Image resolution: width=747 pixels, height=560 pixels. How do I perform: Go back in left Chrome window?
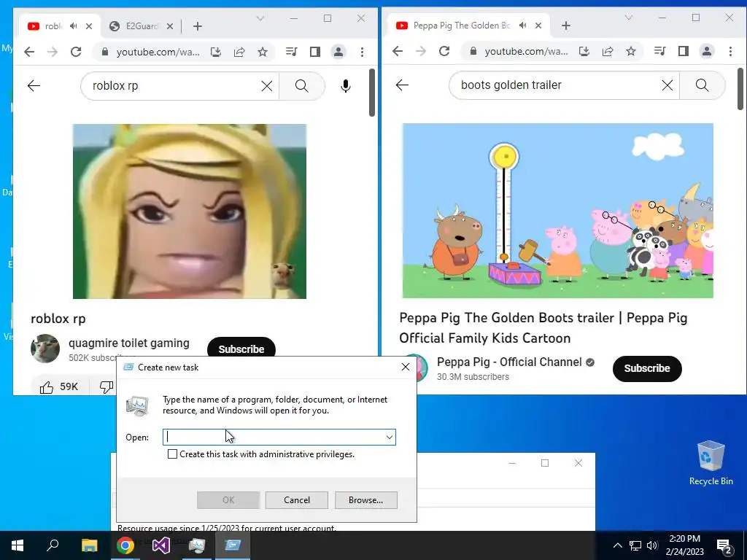[29, 52]
